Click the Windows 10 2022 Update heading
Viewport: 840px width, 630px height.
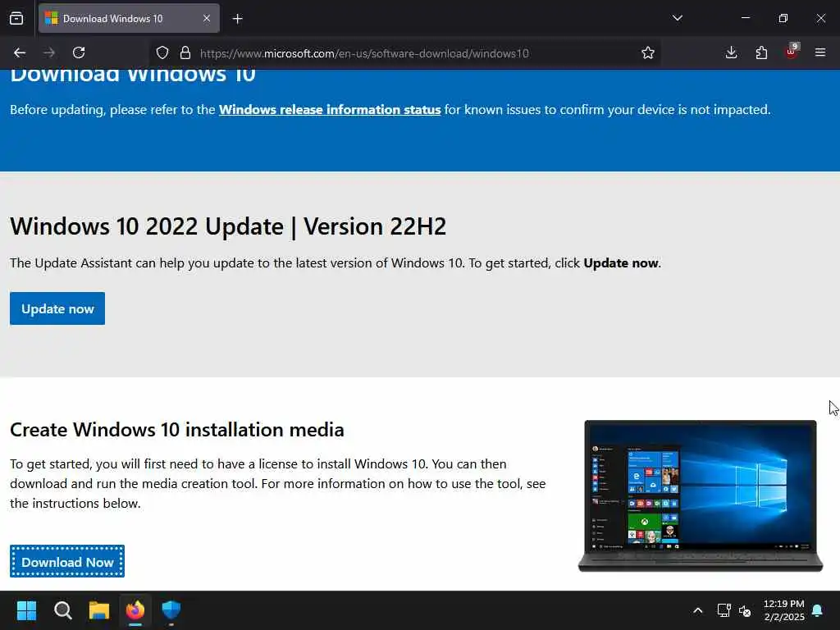coord(228,226)
